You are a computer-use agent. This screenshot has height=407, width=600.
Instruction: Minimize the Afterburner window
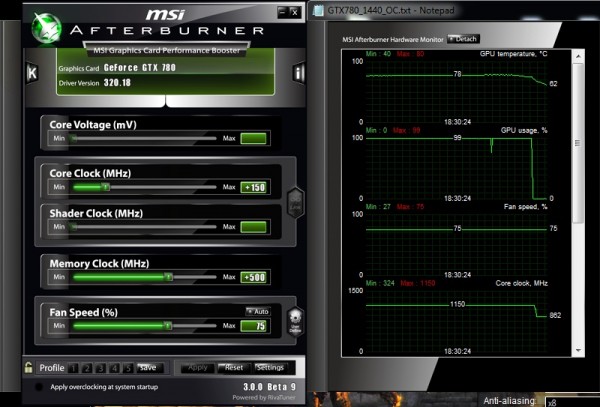282,12
